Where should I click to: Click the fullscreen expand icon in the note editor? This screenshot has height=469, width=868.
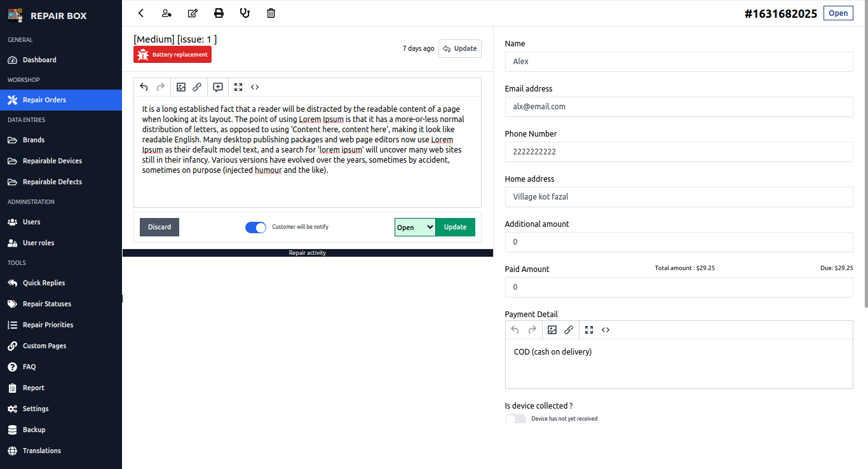point(238,87)
